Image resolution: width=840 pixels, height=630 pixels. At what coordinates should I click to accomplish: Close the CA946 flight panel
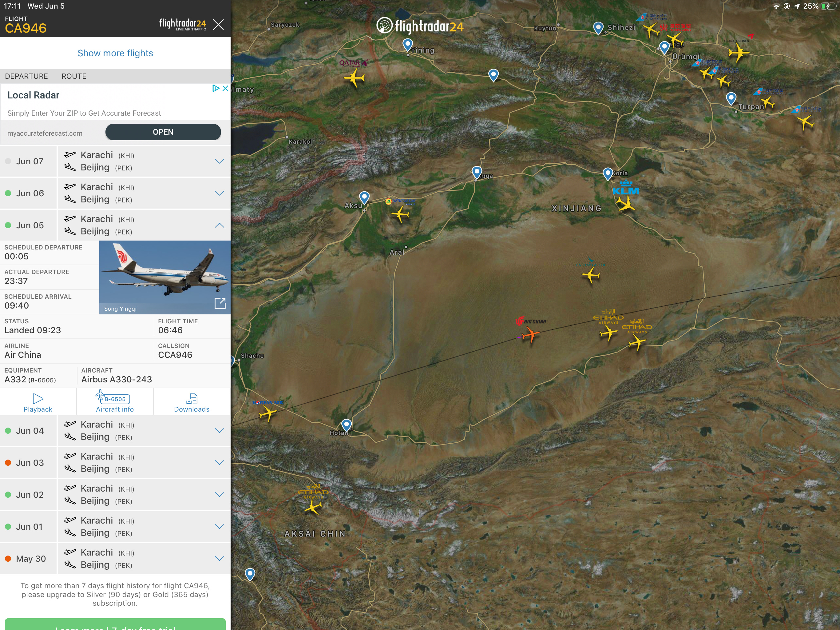[x=218, y=25]
